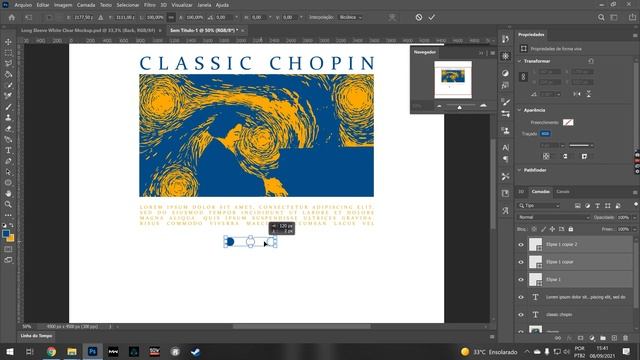Screen dimensions: 640x360
Task: Lock all with the padlock icon
Action: pyautogui.click(x=571, y=229)
